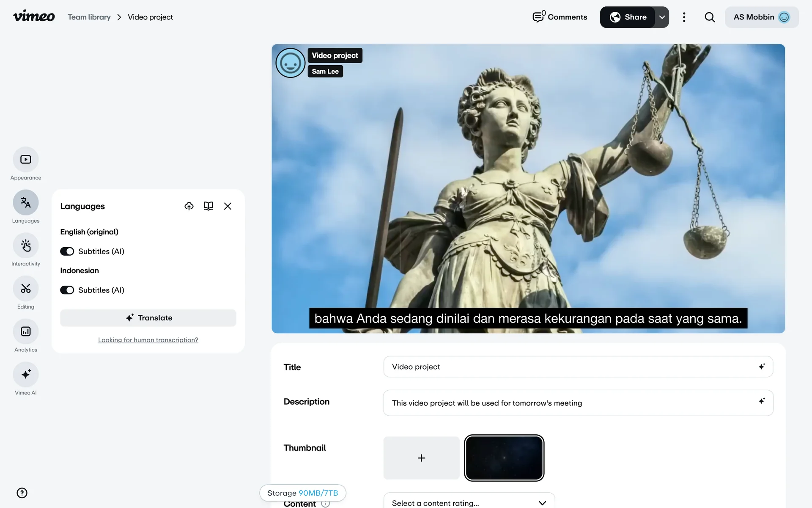Generate title with AI sparkle icon
The image size is (812, 508).
point(761,367)
